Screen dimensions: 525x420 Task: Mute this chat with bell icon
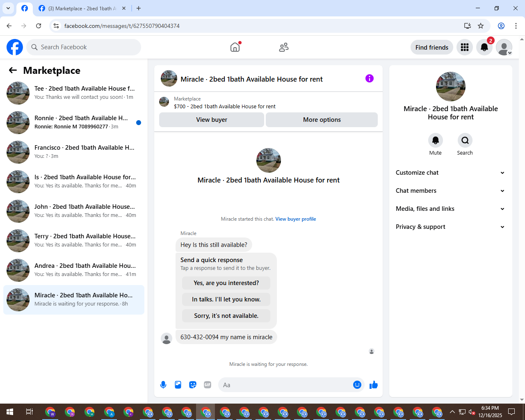[436, 140]
